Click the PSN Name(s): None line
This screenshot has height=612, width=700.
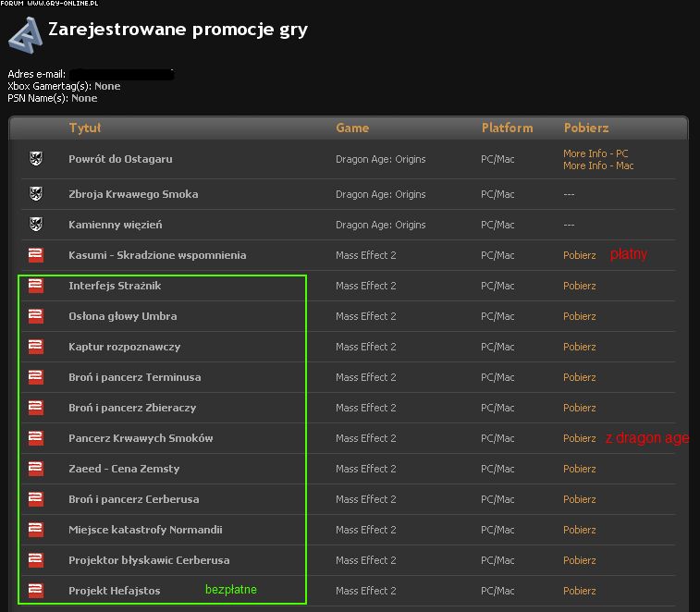click(x=52, y=98)
